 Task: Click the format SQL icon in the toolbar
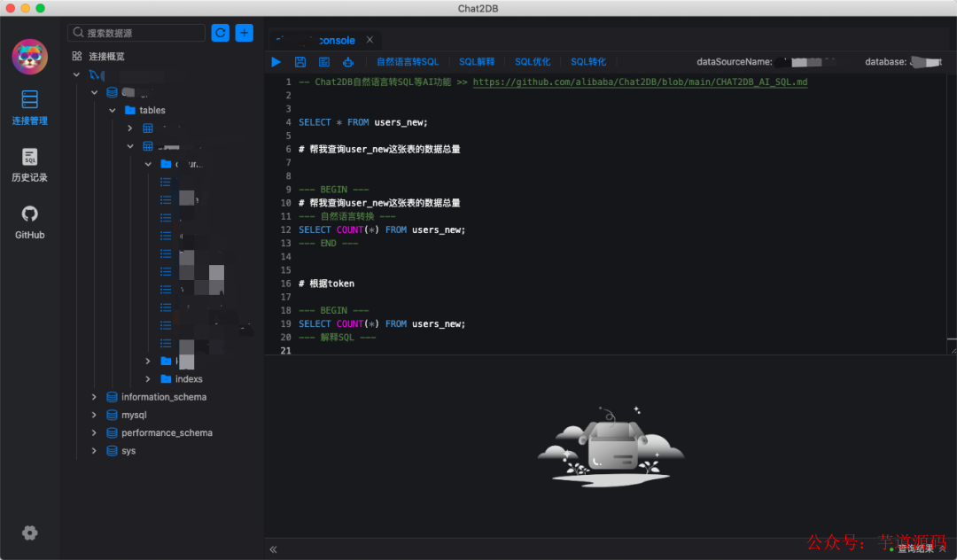(324, 62)
